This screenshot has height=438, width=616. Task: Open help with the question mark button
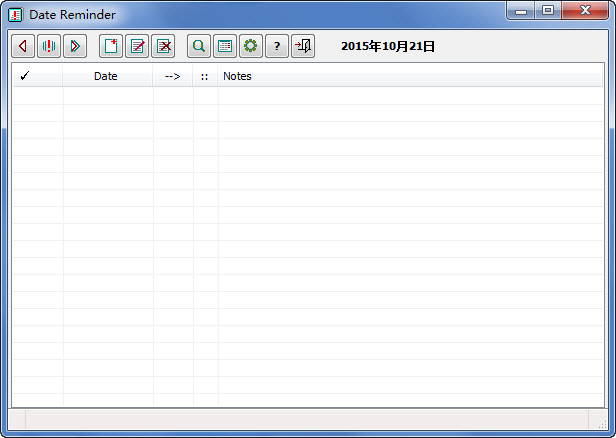click(277, 46)
